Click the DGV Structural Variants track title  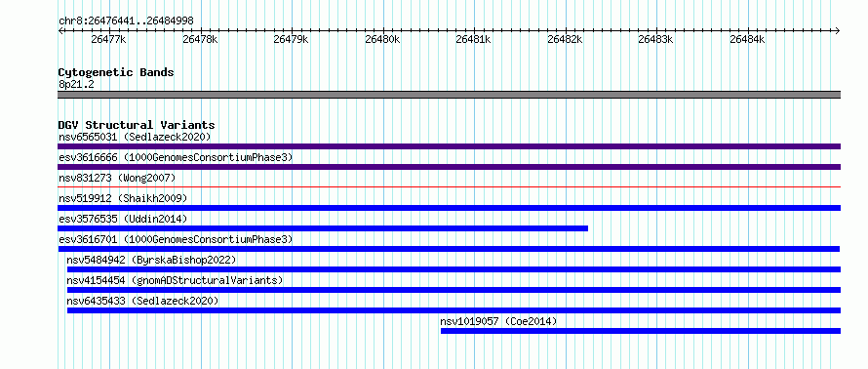point(137,125)
